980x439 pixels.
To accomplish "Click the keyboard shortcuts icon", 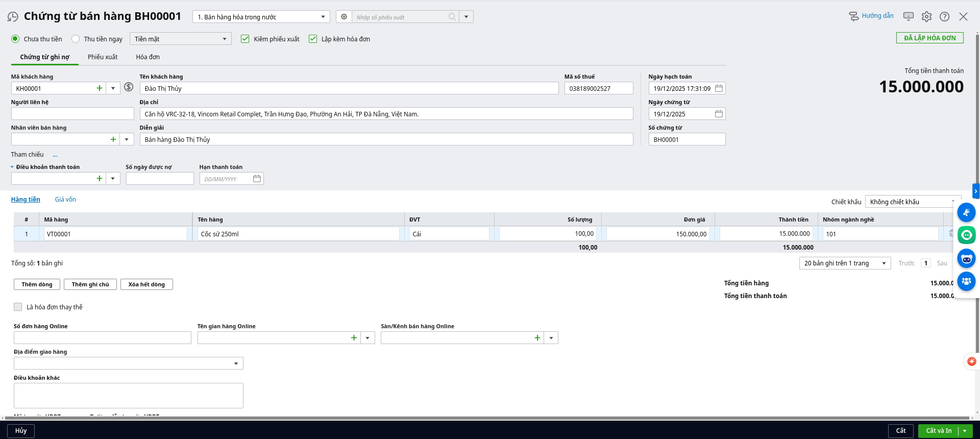I will tap(908, 16).
